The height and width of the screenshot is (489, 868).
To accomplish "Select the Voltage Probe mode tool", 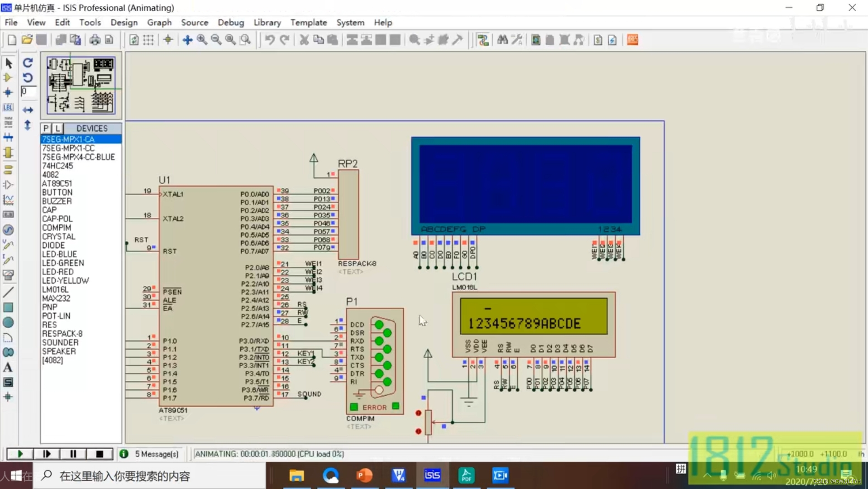I will click(x=8, y=245).
